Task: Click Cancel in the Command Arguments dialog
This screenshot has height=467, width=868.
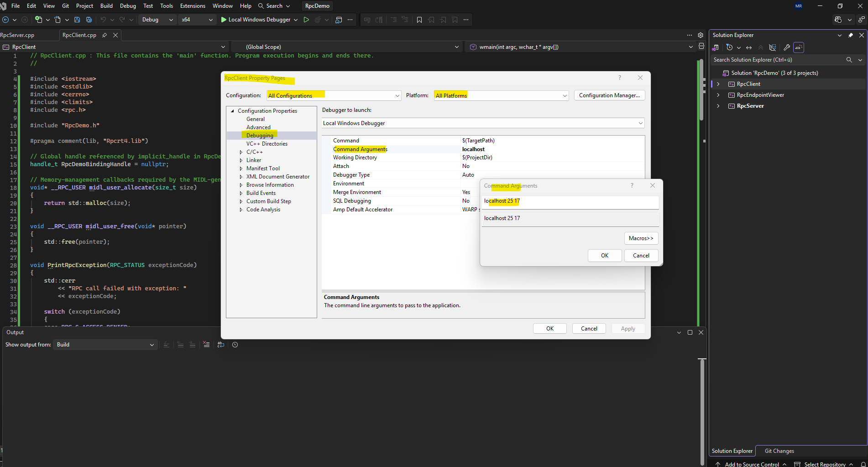Action: point(641,256)
